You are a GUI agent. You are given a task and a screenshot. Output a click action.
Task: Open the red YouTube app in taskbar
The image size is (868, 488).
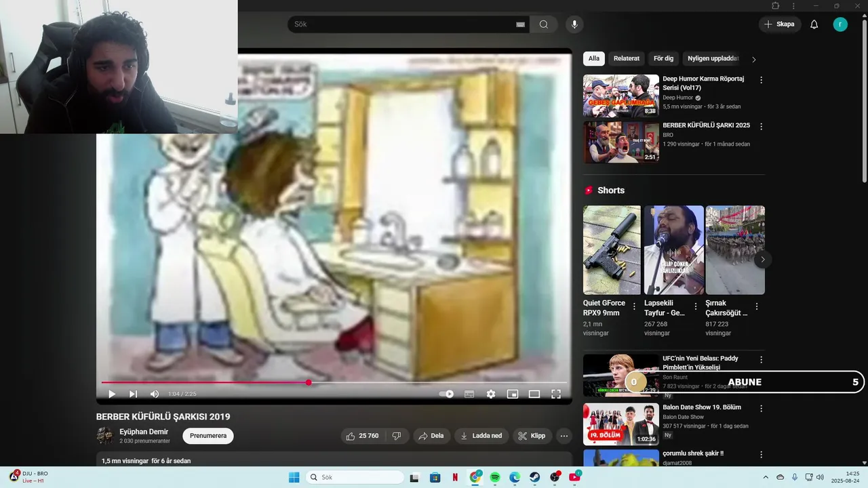pyautogui.click(x=575, y=477)
